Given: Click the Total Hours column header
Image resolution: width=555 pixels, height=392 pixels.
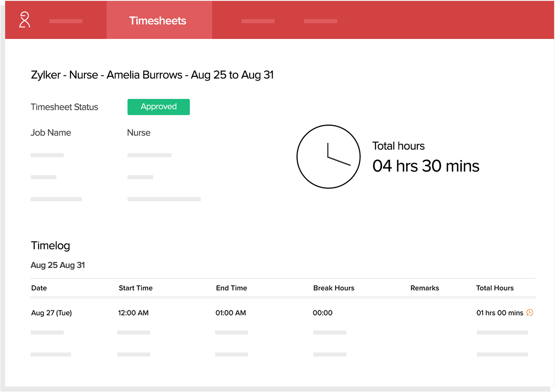Looking at the screenshot, I should [x=495, y=288].
